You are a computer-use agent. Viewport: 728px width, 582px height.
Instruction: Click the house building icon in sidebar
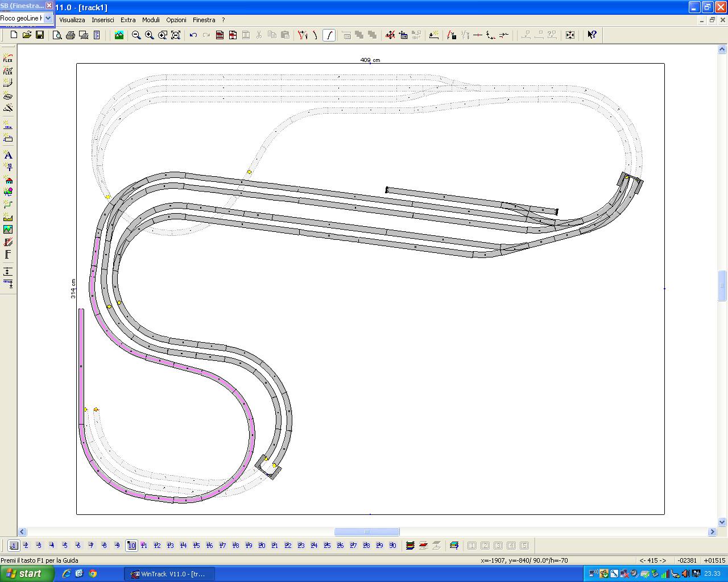pos(8,180)
